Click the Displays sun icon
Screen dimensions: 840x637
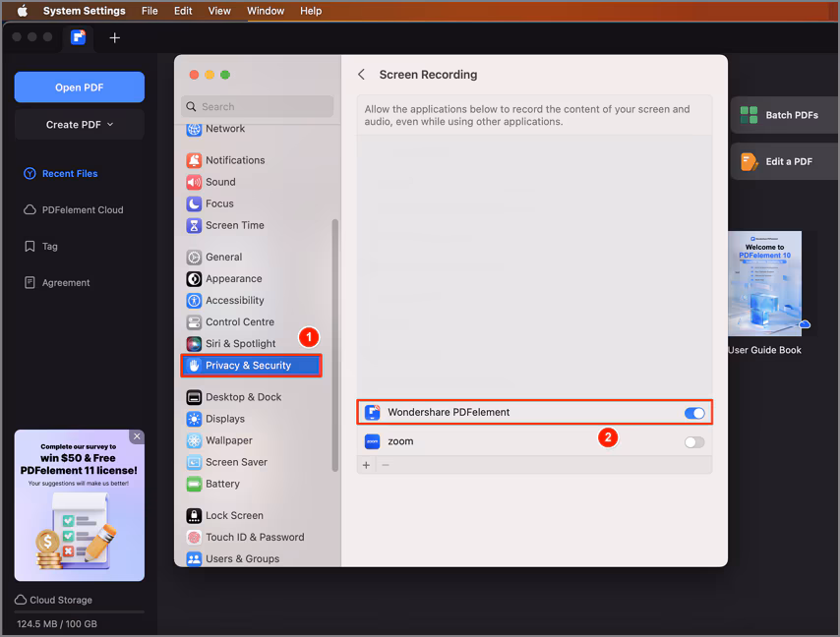coord(194,419)
